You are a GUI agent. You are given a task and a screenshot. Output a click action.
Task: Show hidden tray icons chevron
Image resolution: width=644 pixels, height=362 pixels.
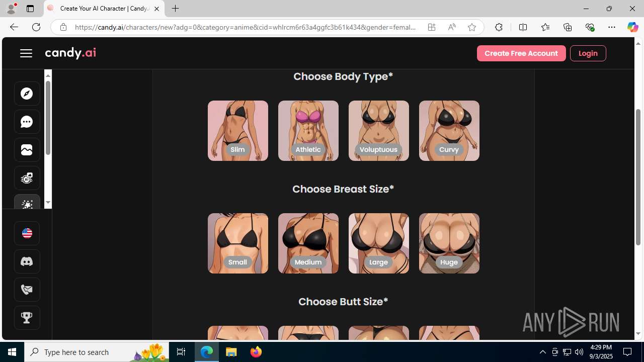(542, 352)
